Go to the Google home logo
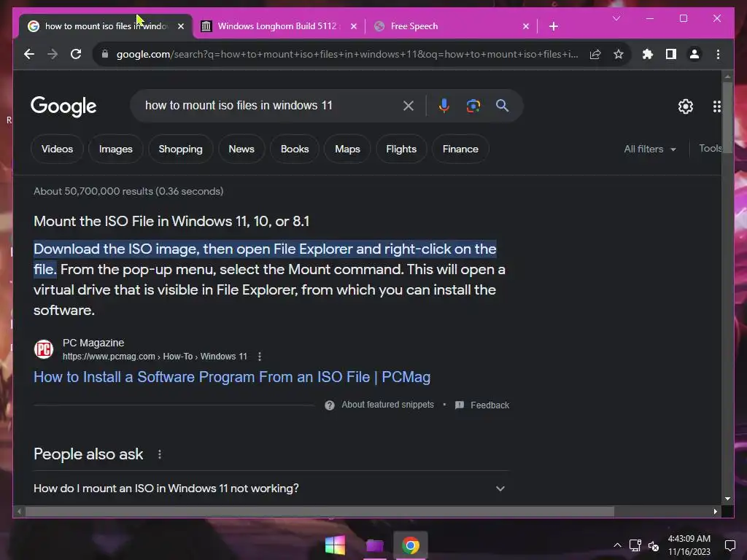The height and width of the screenshot is (560, 747). pos(63,106)
